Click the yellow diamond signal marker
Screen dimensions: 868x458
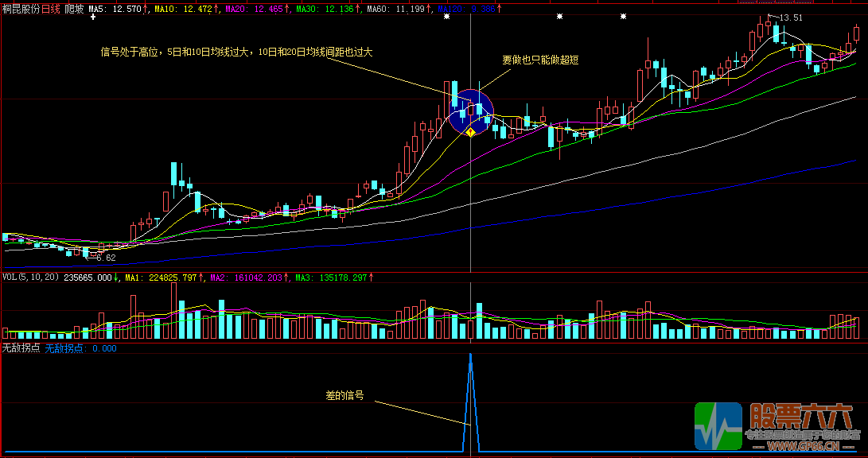(470, 131)
